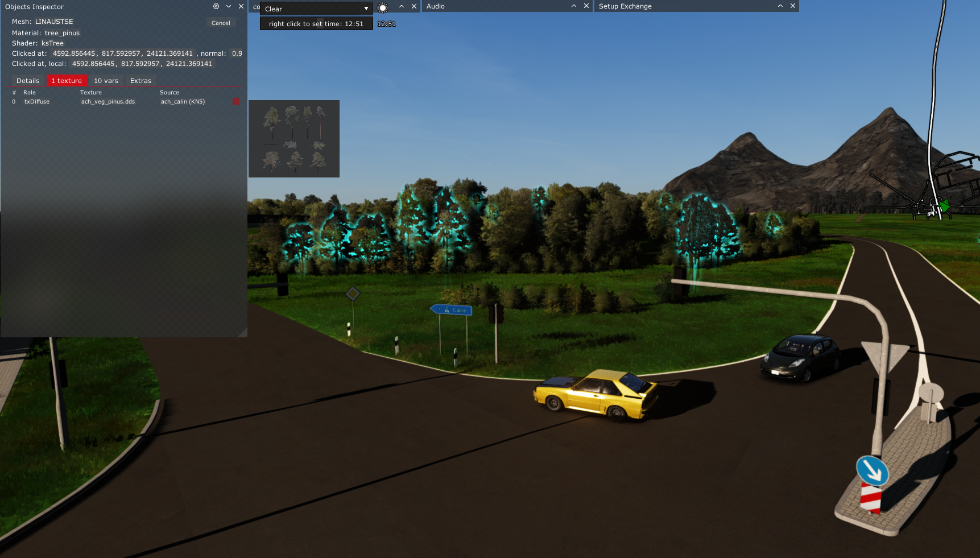Select the txDiffuse role cell
The image size is (980, 558).
point(37,102)
